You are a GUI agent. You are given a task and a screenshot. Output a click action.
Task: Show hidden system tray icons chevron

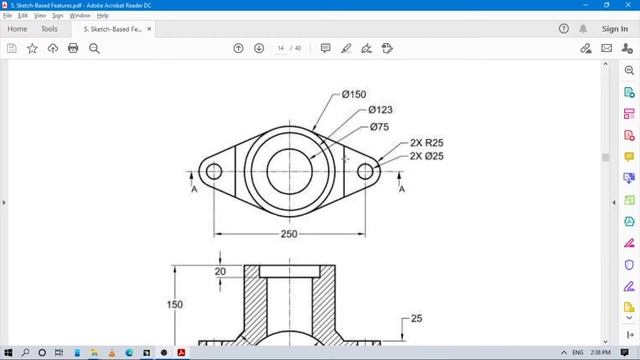564,353
